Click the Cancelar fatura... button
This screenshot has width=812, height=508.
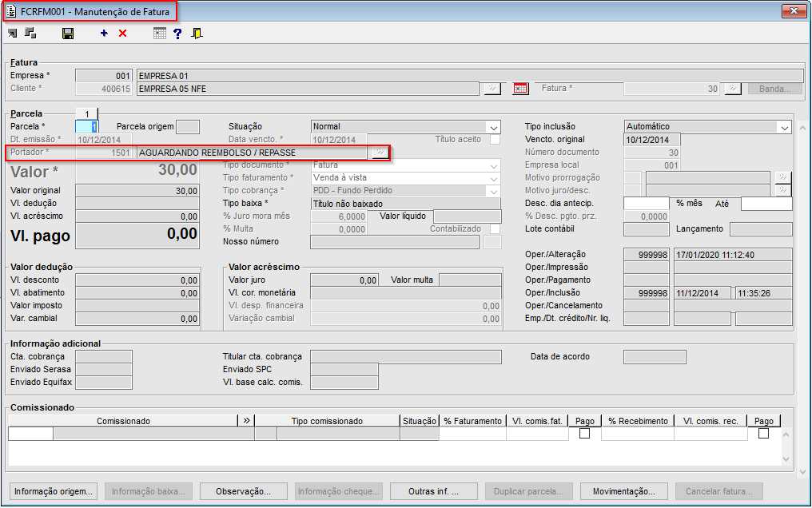click(719, 491)
